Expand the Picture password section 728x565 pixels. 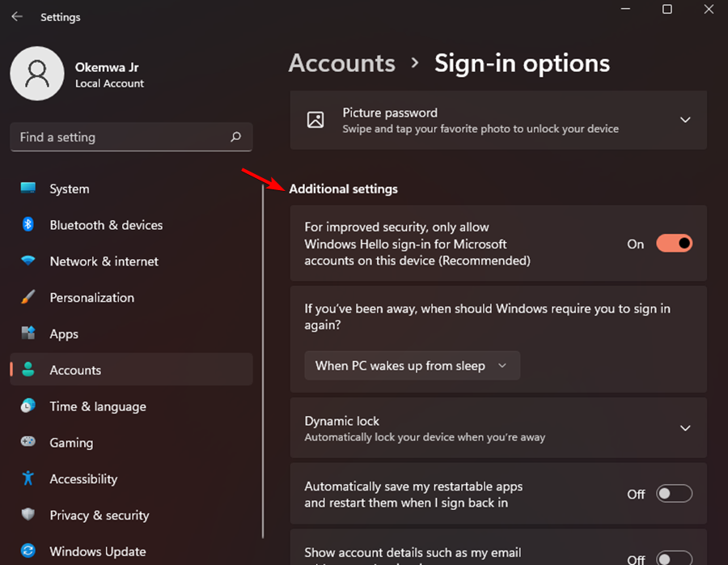[x=685, y=120]
